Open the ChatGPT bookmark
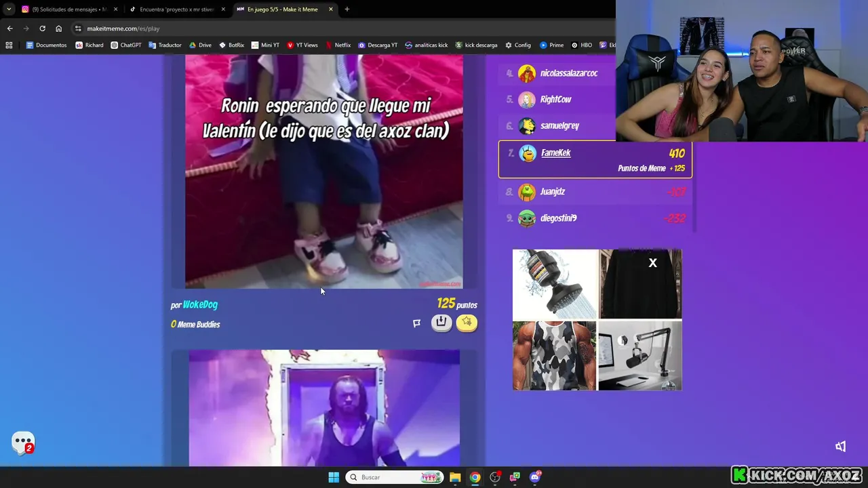 coord(125,45)
